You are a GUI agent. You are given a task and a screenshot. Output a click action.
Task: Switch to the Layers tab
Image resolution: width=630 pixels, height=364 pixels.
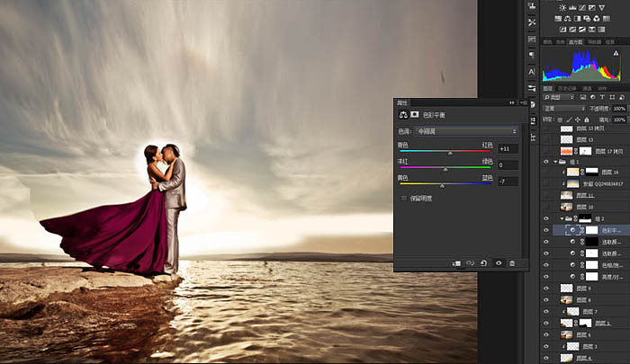pos(547,88)
